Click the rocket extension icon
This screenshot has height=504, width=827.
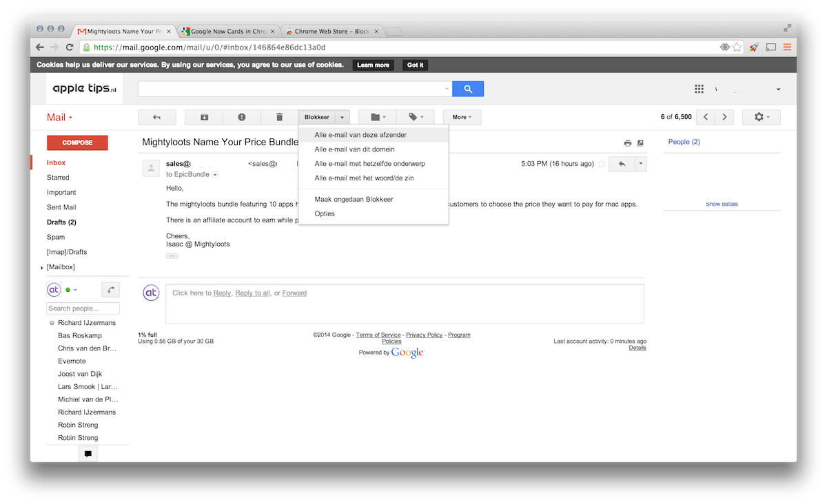coord(754,48)
